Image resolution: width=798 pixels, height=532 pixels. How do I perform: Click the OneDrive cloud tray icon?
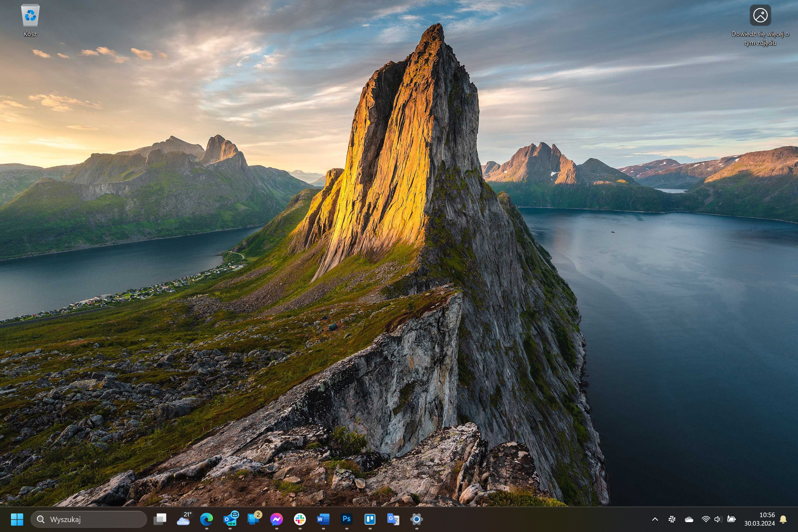click(x=689, y=519)
